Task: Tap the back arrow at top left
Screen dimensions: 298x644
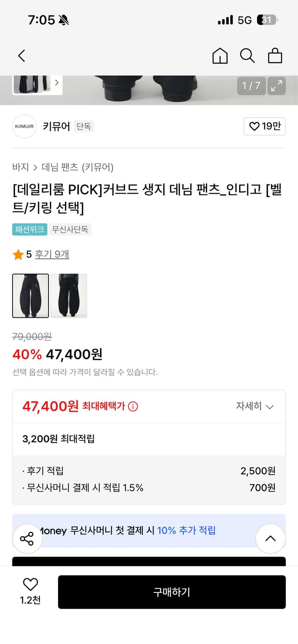Action: click(22, 56)
